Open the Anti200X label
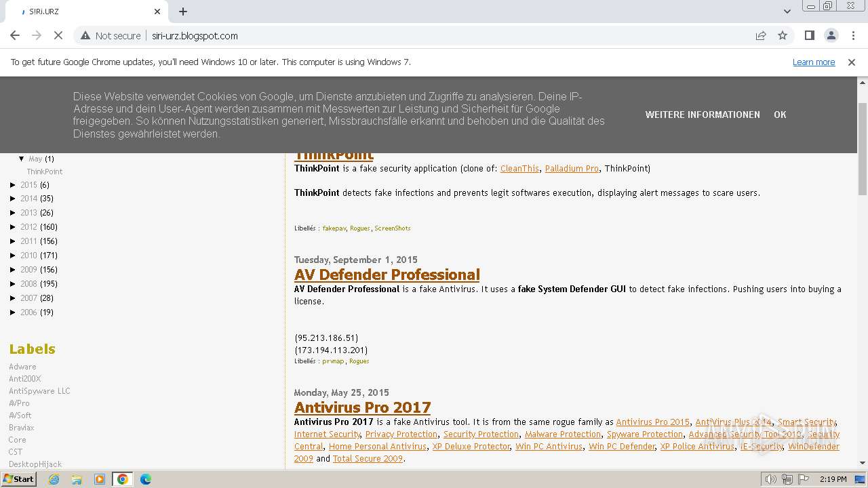 click(x=25, y=379)
